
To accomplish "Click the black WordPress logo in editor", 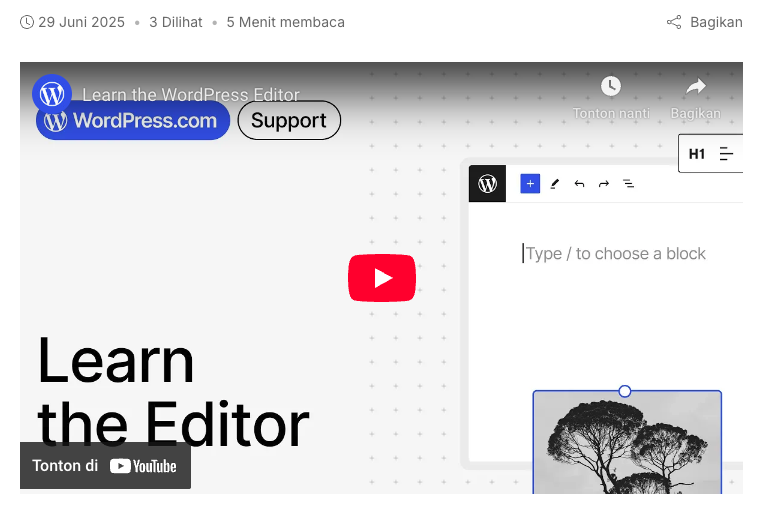I will pyautogui.click(x=487, y=184).
